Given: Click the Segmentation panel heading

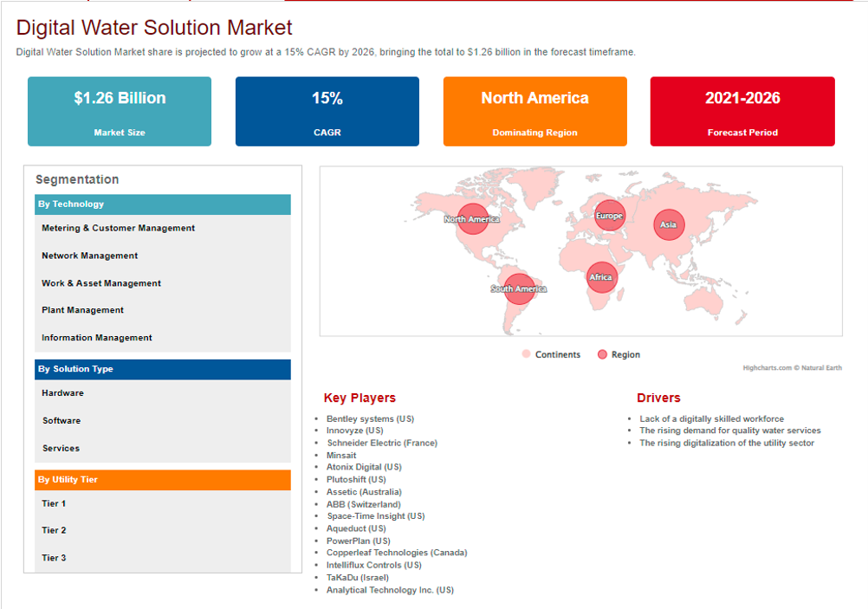Looking at the screenshot, I should click(x=77, y=179).
